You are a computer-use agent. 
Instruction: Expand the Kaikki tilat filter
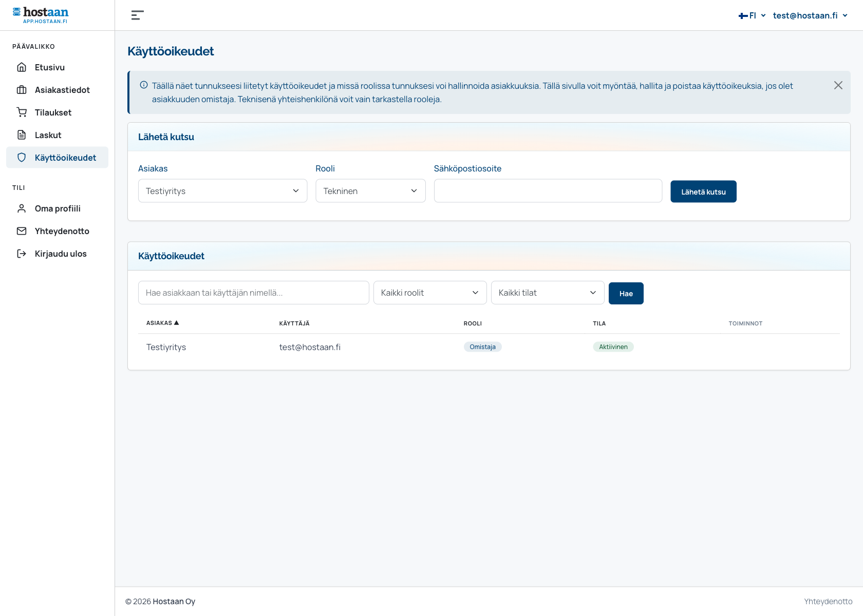[x=548, y=293]
